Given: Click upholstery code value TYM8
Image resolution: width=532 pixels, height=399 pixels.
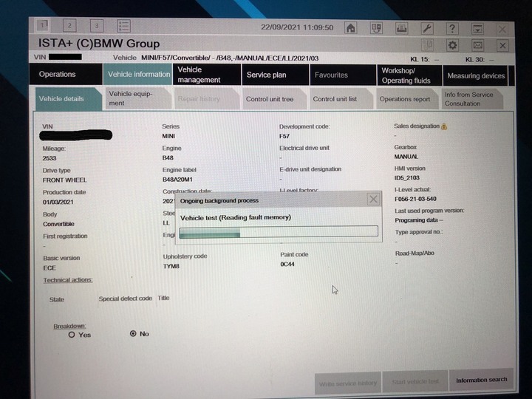Looking at the screenshot, I should point(171,266).
